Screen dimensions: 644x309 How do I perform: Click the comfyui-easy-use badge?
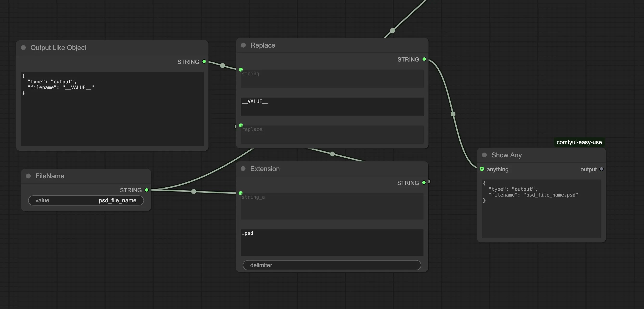[579, 142]
